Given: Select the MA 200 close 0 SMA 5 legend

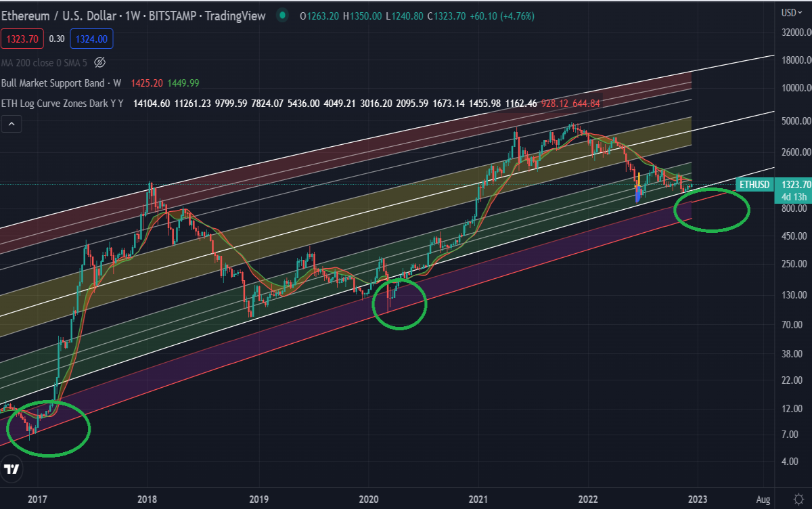Looking at the screenshot, I should point(45,62).
